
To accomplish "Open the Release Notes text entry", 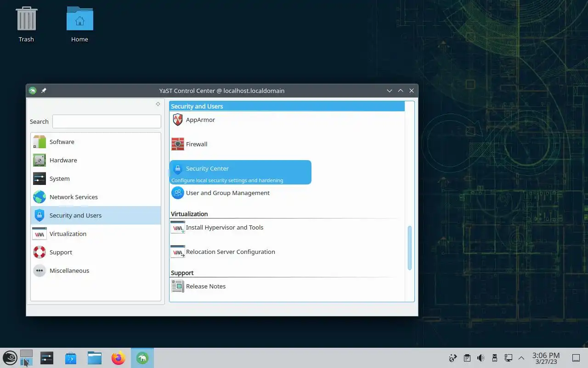I will coord(206,286).
